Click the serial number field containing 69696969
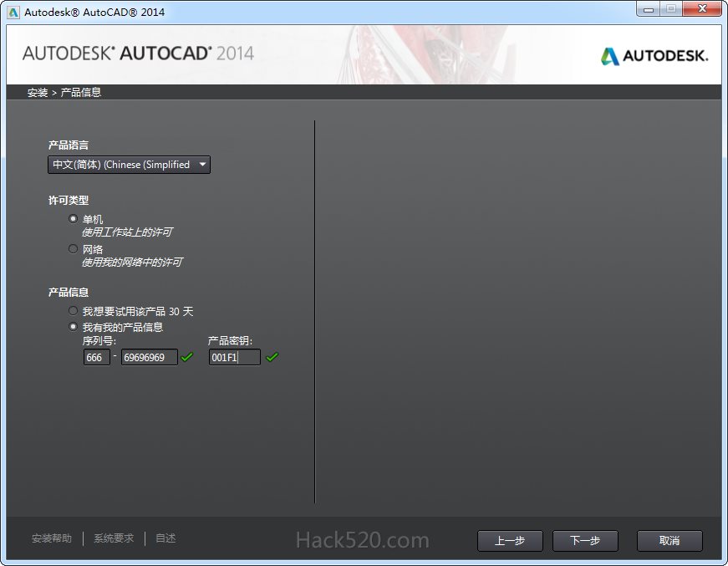The width and height of the screenshot is (728, 566). coord(149,358)
